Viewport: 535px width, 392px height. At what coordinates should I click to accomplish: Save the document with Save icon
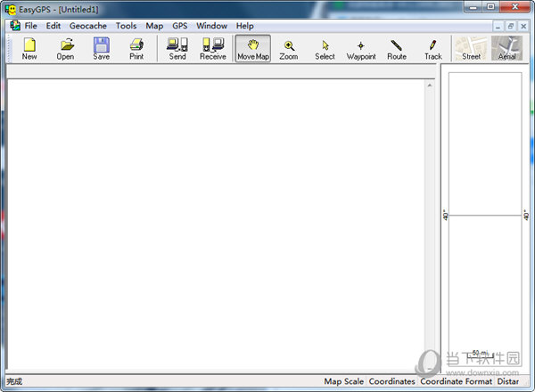tap(102, 49)
